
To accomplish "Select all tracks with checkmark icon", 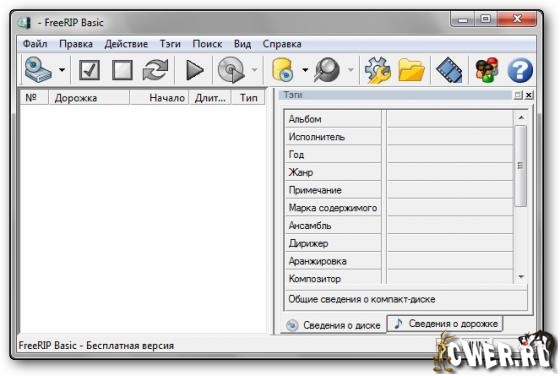I will tap(89, 70).
